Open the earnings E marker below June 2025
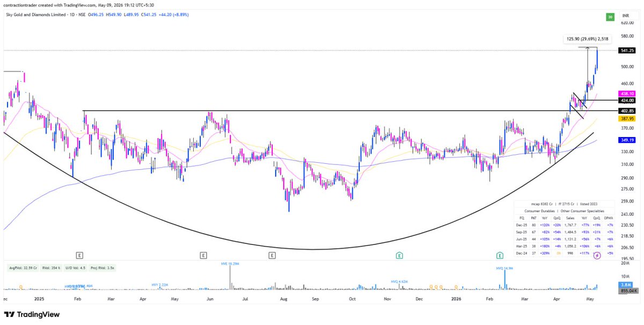The width and height of the screenshot is (644, 325). point(203,255)
